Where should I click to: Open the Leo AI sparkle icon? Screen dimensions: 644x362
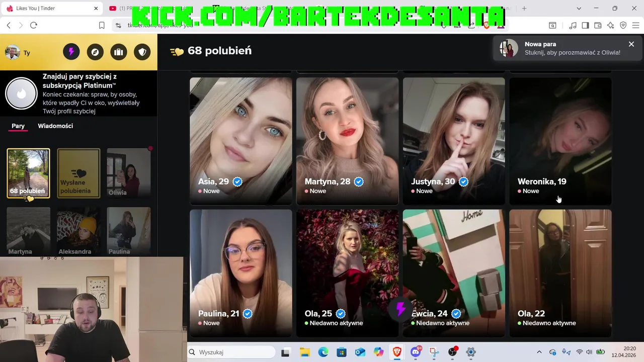click(610, 25)
